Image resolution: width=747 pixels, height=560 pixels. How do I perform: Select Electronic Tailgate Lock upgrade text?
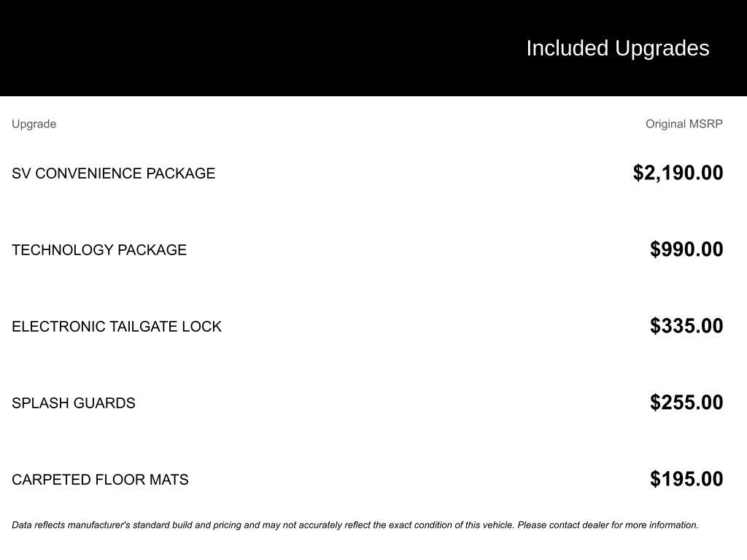[x=117, y=326]
